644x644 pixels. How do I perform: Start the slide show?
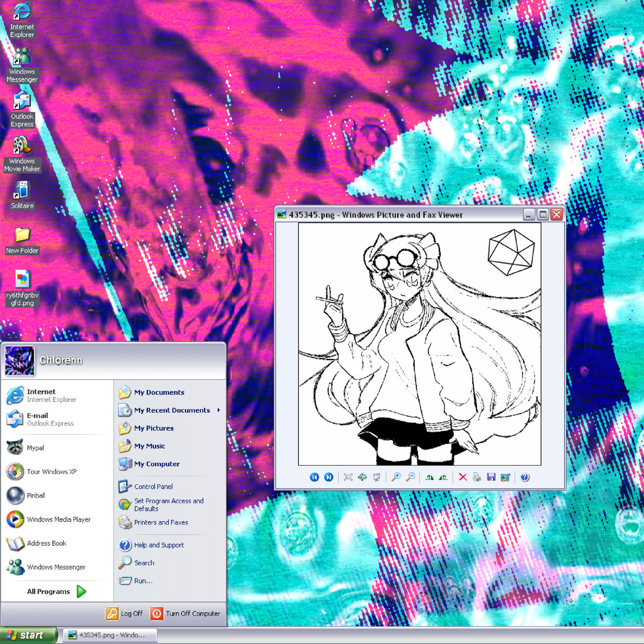(377, 477)
